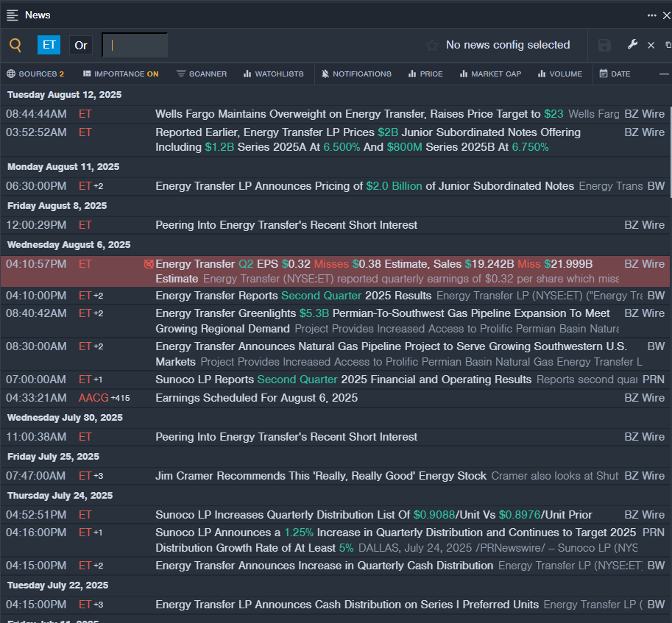This screenshot has width=672, height=623.
Task: Open the Wells Fargo Maintains Overweight headline
Action: tap(359, 114)
